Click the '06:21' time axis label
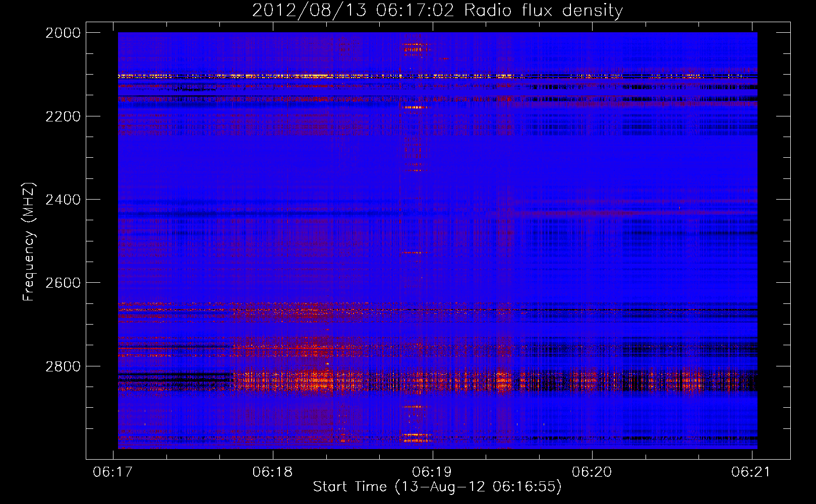Viewport: 816px width, 504px height. point(751,472)
